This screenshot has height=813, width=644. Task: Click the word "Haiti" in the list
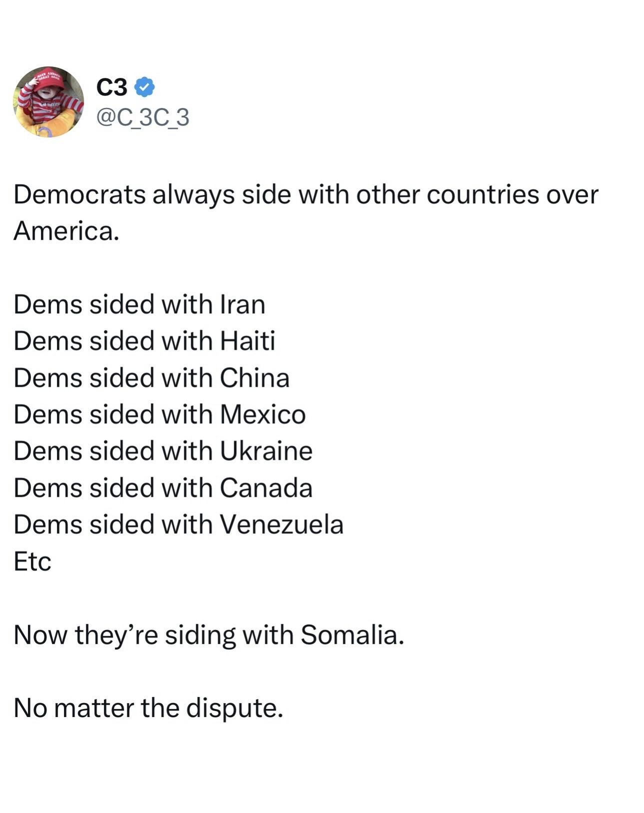coord(247,341)
